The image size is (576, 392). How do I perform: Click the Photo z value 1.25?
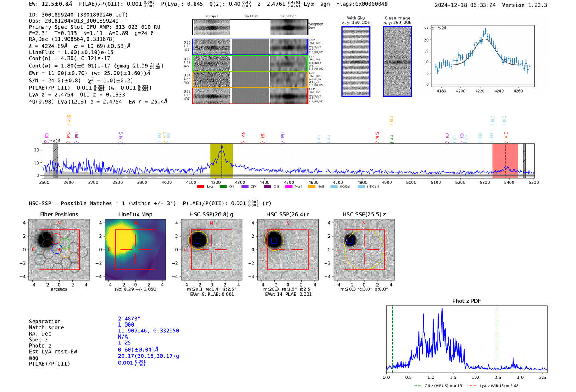coord(125,343)
